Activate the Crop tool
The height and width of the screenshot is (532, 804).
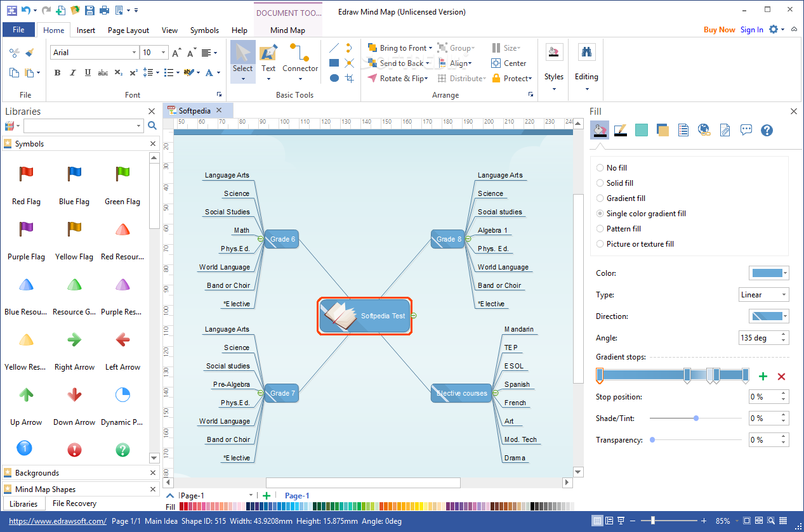click(x=350, y=78)
